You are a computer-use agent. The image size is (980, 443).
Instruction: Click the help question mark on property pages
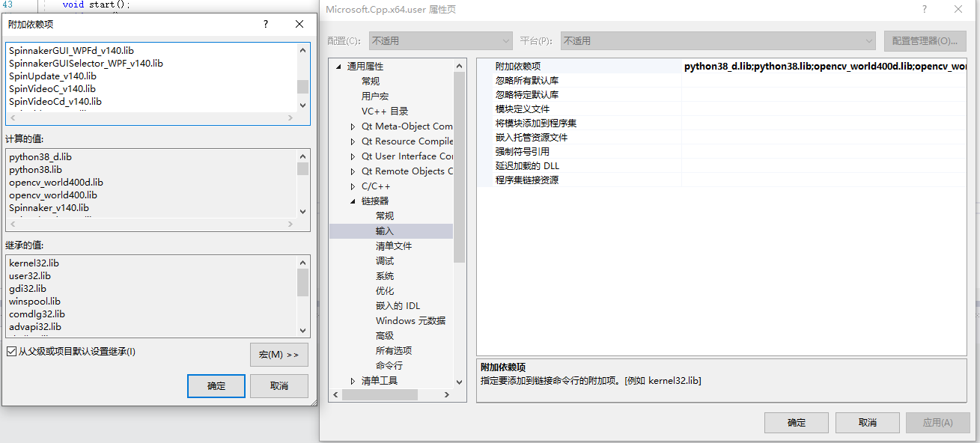pos(925,9)
